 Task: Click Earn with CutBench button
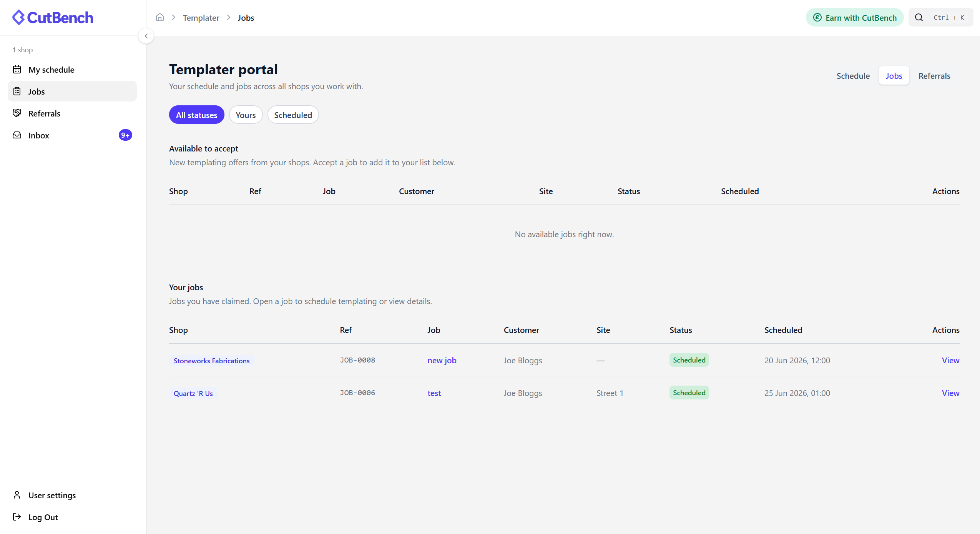(855, 18)
